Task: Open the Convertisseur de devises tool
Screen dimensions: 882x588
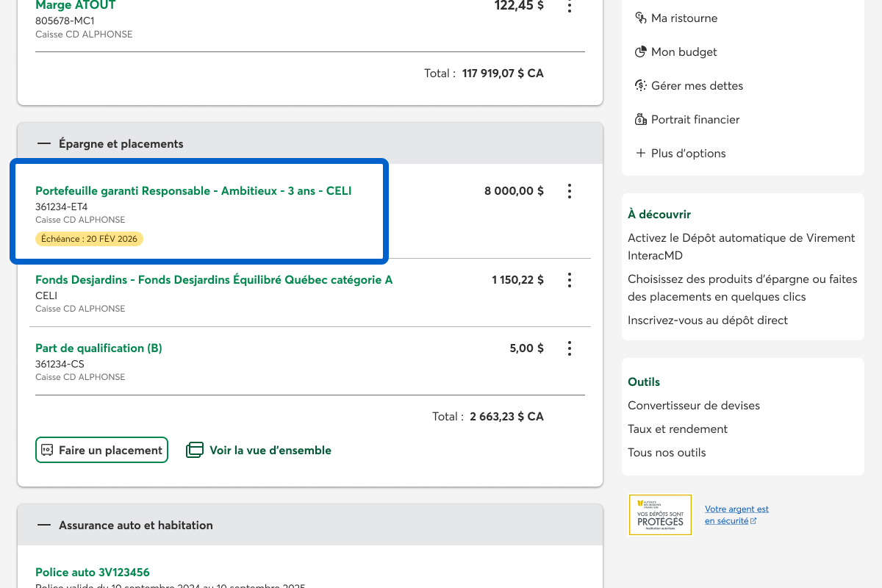Action: pyautogui.click(x=693, y=406)
